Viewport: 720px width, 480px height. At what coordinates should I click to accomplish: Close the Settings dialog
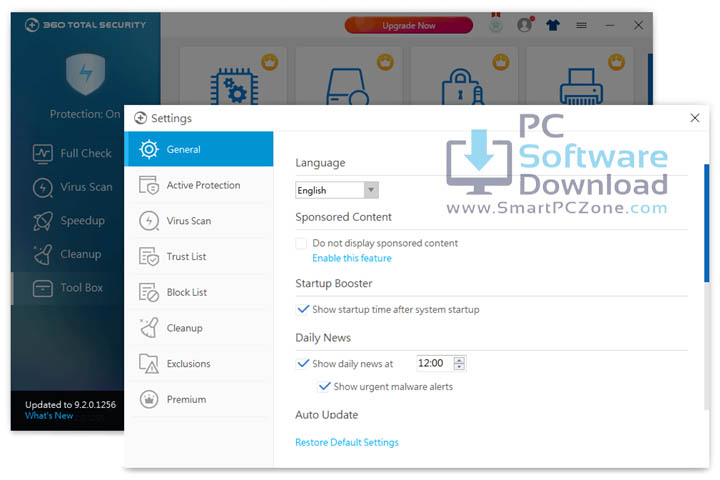coord(695,118)
